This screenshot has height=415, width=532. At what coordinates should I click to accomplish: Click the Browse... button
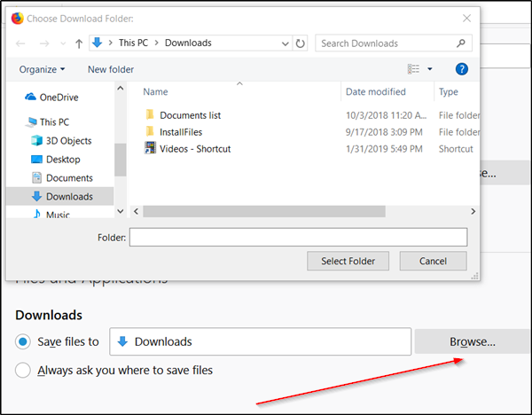pyautogui.click(x=472, y=341)
